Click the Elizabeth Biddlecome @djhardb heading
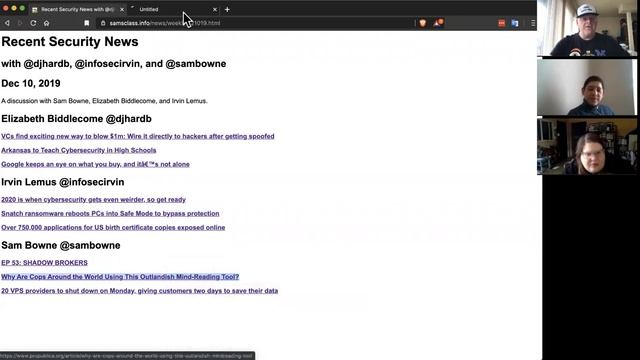The height and width of the screenshot is (360, 640). (76, 119)
